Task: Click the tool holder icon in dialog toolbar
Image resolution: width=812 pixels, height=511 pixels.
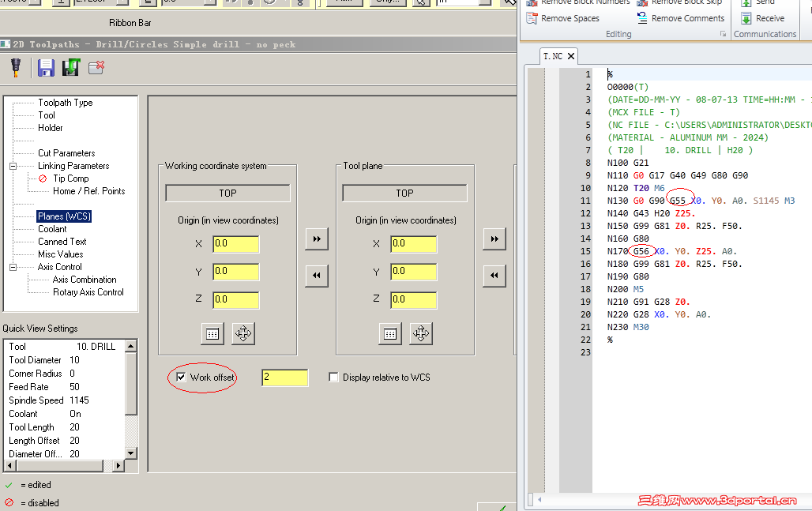Action: coord(16,68)
